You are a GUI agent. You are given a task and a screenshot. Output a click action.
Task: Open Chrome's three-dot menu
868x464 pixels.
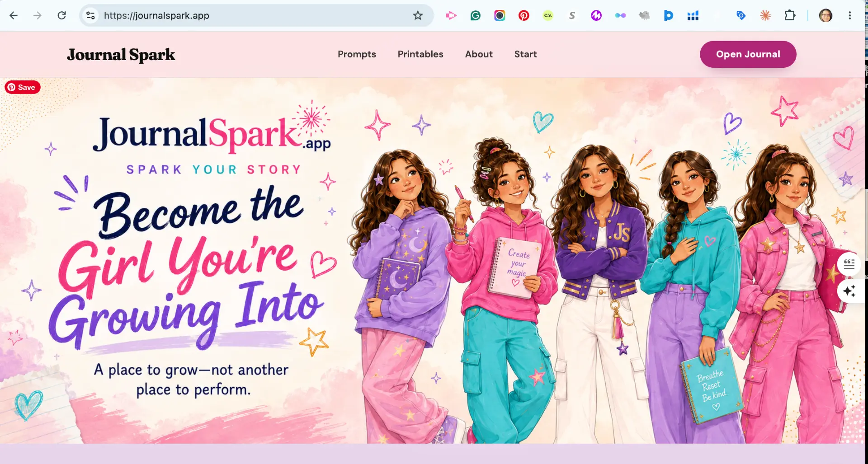(x=849, y=15)
